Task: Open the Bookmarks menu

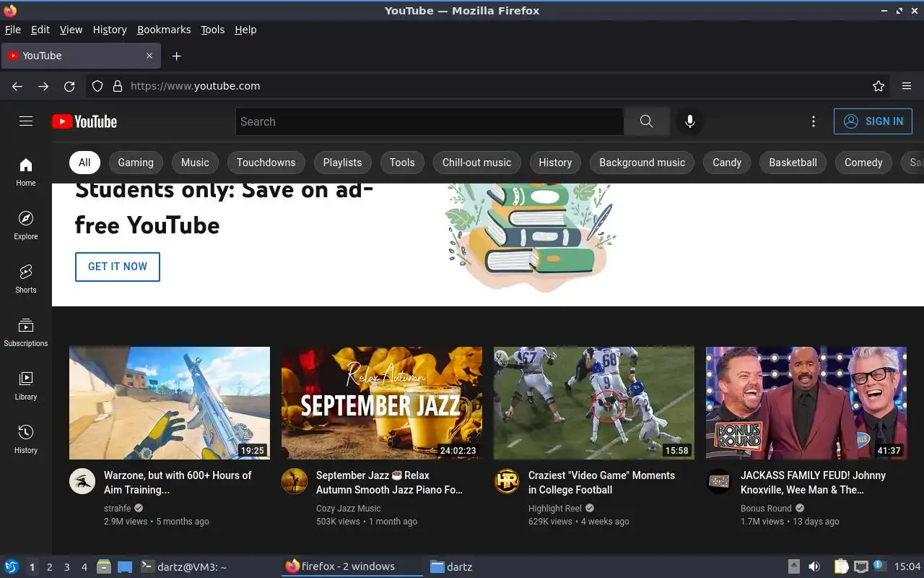Action: tap(164, 30)
